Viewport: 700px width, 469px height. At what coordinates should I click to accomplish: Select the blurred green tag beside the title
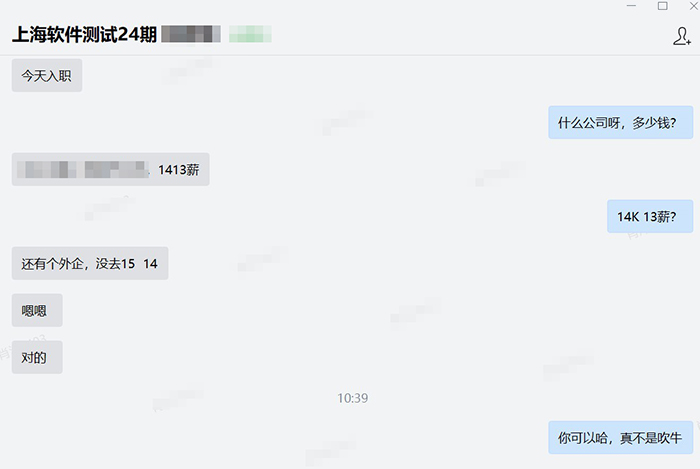250,34
